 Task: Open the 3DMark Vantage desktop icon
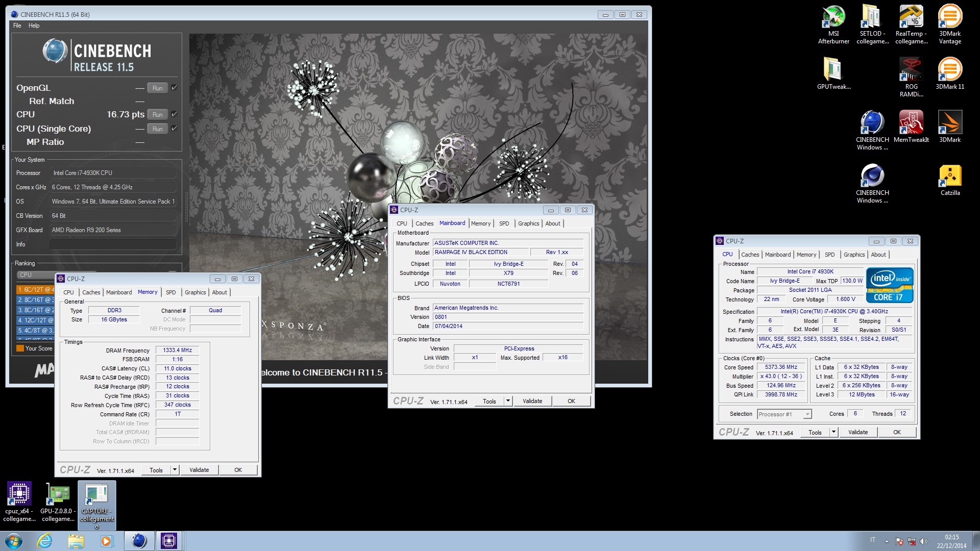coord(950,24)
